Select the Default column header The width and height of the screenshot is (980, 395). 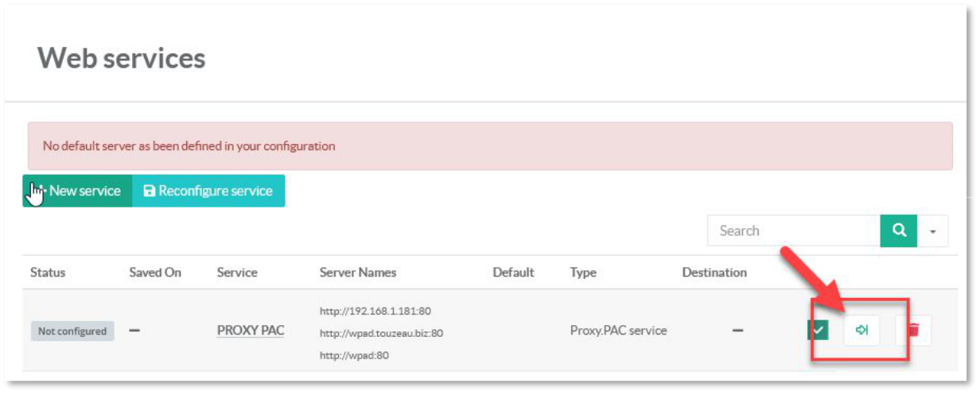[x=513, y=273]
